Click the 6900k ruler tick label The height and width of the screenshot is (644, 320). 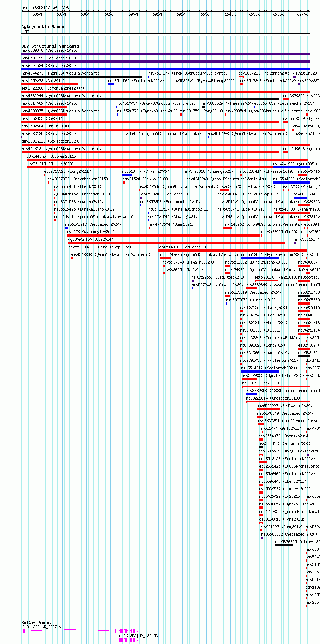[134, 14]
